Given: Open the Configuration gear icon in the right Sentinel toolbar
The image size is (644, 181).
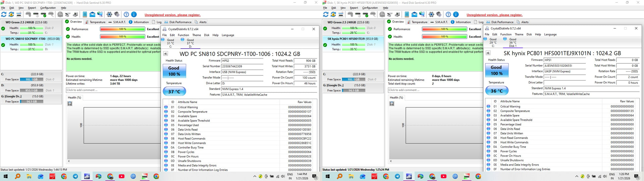Looking at the screenshot, I should coord(431,14).
